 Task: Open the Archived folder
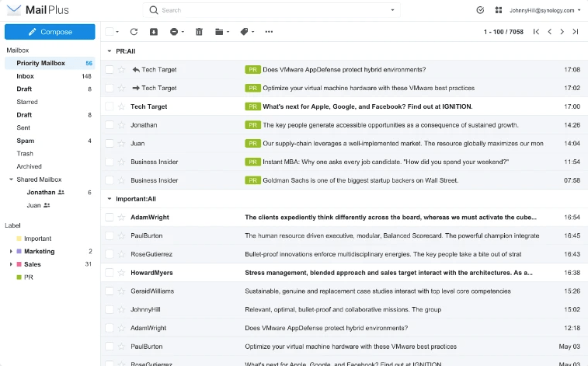click(x=50, y=166)
